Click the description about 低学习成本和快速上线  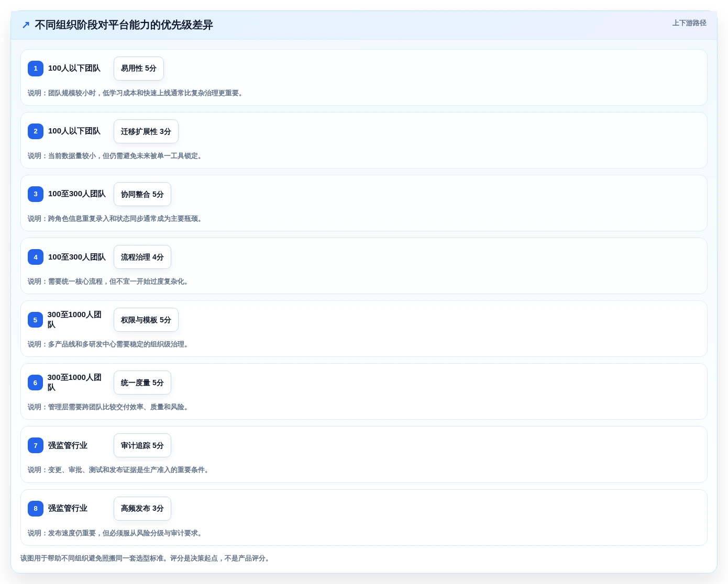click(x=137, y=93)
